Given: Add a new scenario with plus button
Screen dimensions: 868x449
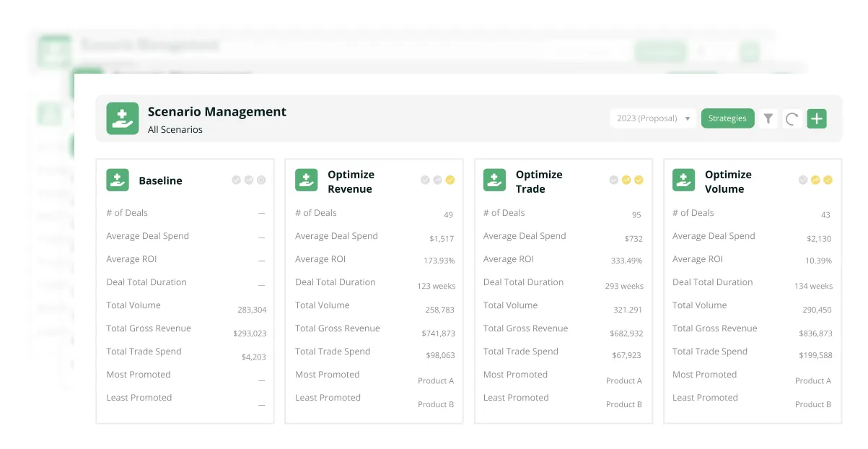Looking at the screenshot, I should [816, 118].
